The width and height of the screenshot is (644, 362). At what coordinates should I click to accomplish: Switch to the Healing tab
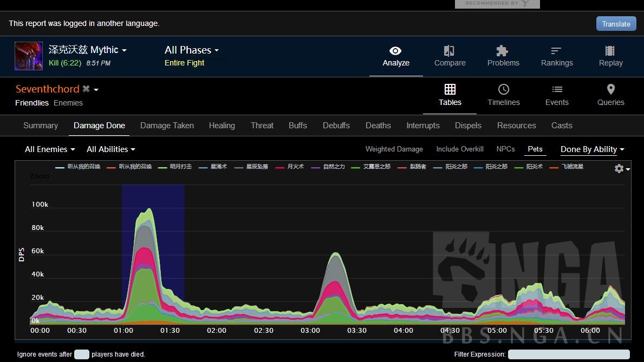222,126
